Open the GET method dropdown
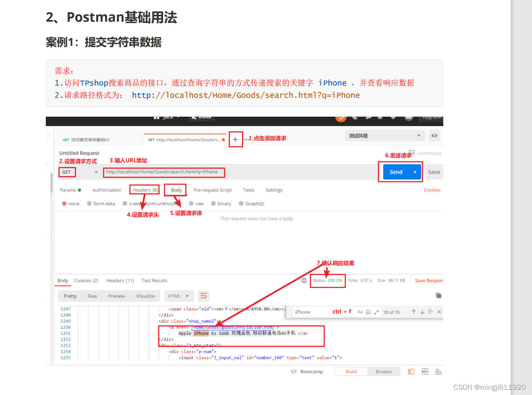The height and width of the screenshot is (395, 532). pos(80,172)
